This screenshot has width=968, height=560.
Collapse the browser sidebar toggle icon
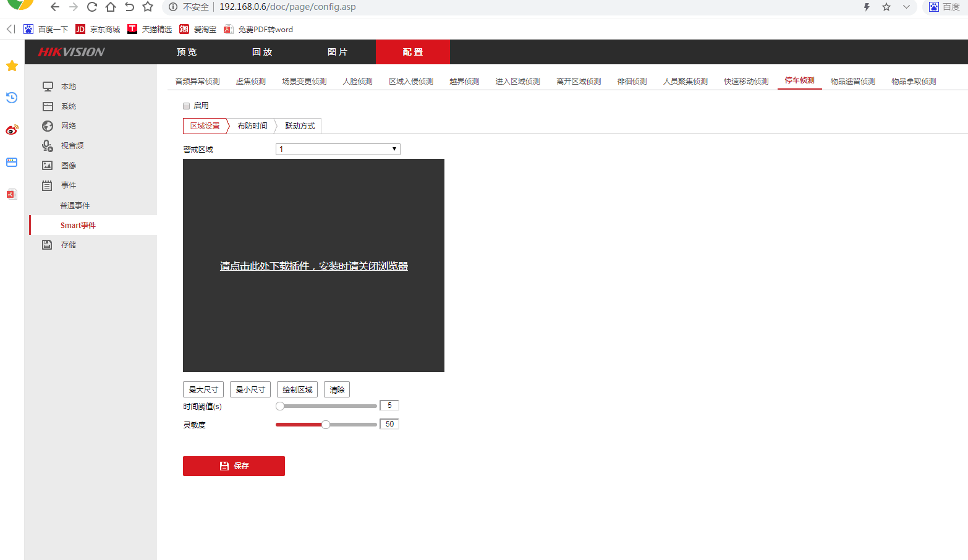pyautogui.click(x=11, y=29)
